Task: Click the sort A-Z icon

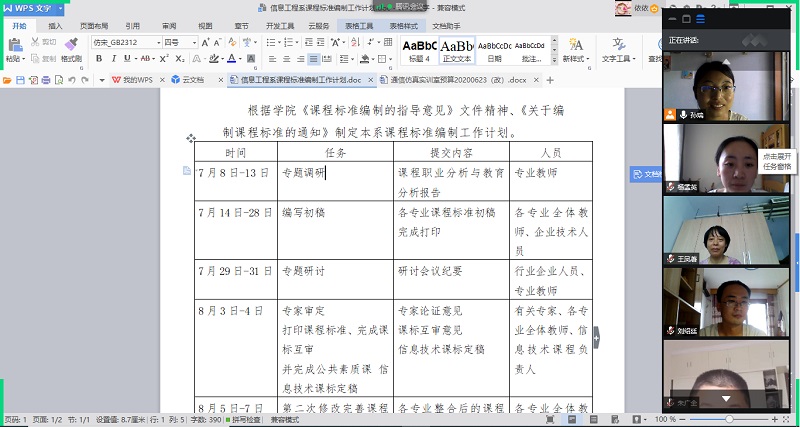Action: pyautogui.click(x=355, y=42)
